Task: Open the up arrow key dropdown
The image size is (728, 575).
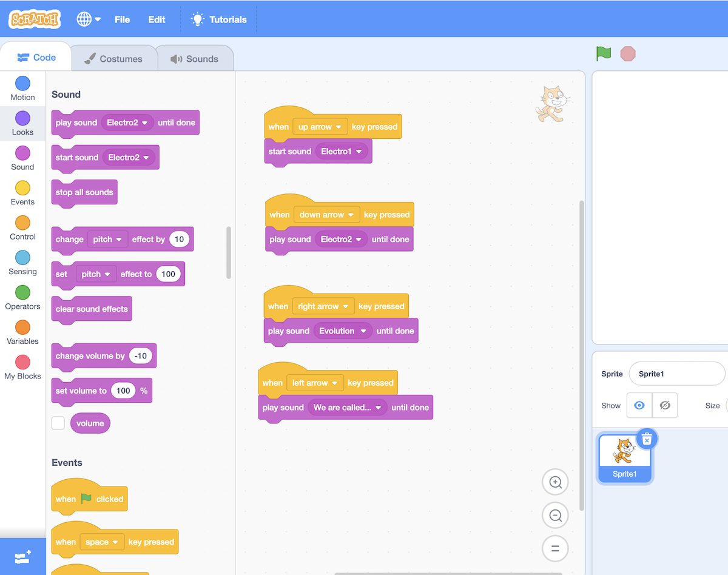Action: coord(320,126)
